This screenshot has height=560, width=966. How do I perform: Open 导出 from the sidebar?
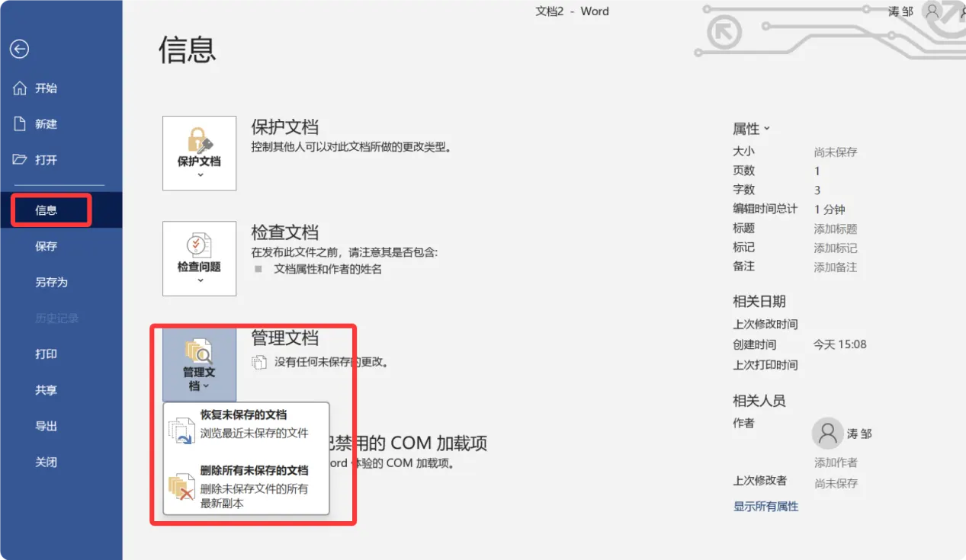click(x=61, y=426)
